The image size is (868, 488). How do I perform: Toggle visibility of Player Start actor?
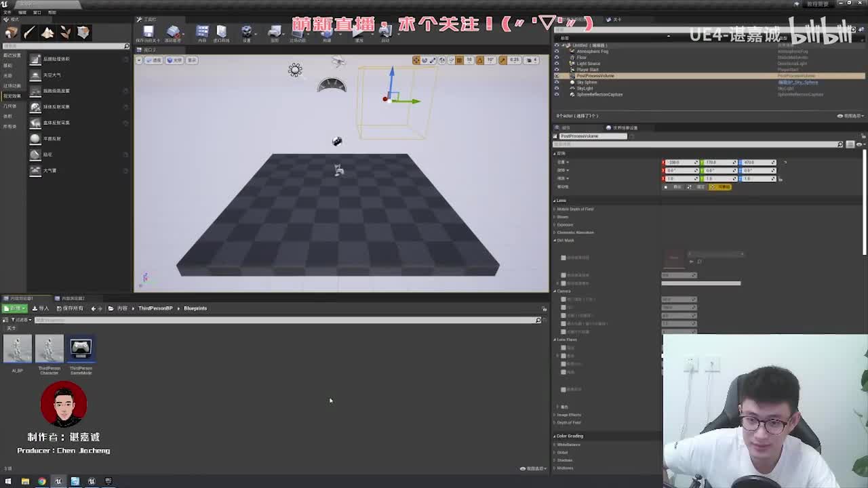(x=557, y=70)
